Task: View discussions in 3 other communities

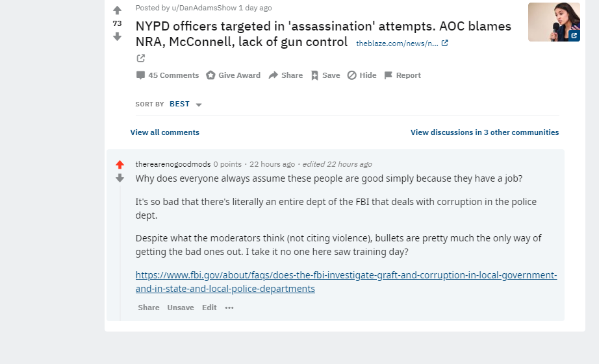Action: click(x=485, y=132)
